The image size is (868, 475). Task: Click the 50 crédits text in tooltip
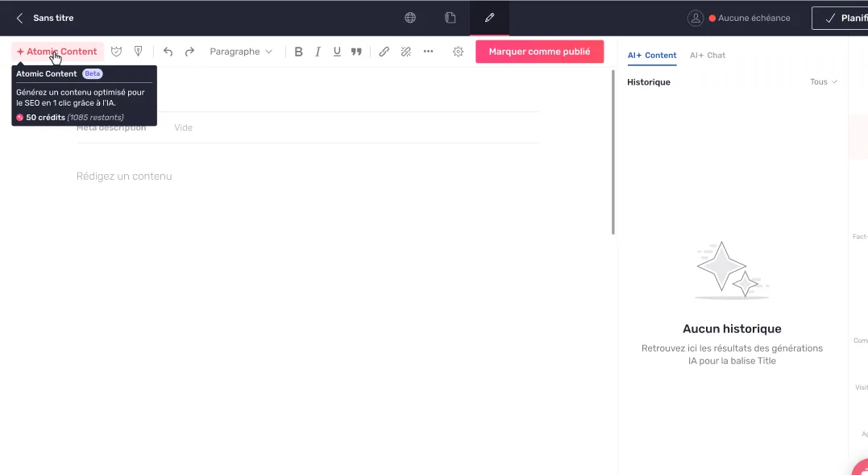pyautogui.click(x=45, y=118)
